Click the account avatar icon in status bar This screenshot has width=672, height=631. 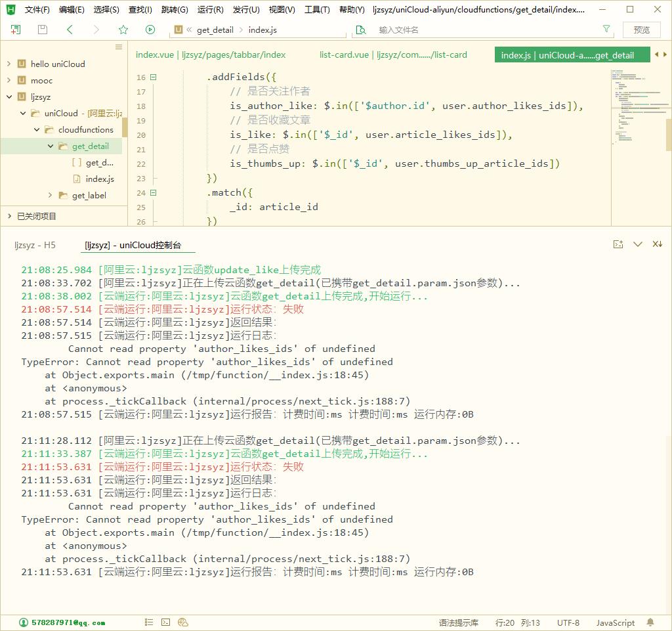coord(24,622)
